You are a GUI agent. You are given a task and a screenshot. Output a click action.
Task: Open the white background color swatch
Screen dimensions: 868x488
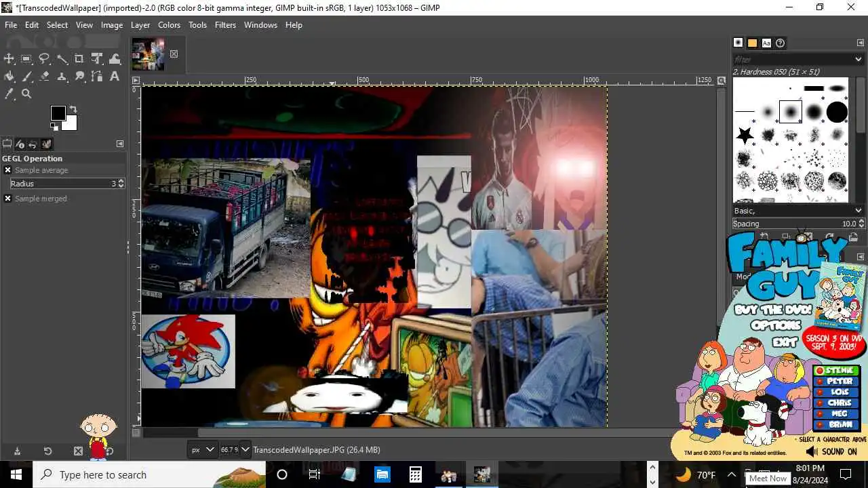click(72, 125)
